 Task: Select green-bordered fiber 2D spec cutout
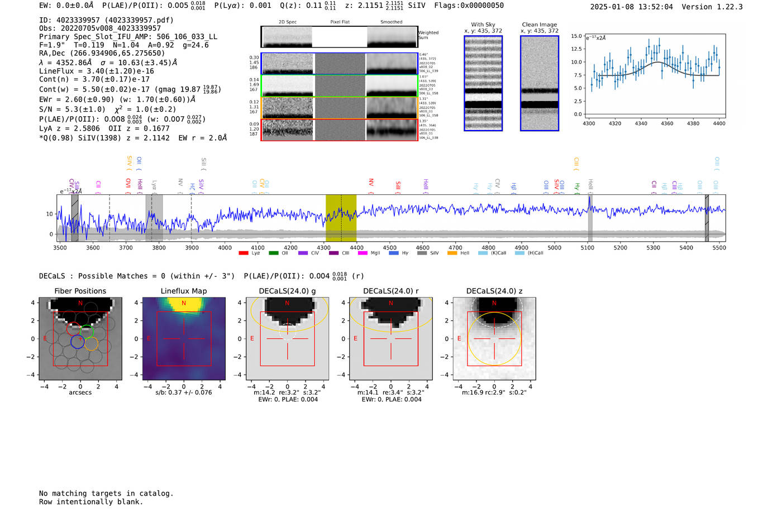coord(287,86)
